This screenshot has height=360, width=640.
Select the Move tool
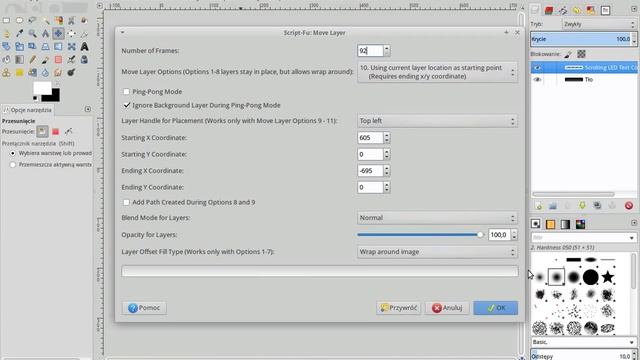pos(58,33)
